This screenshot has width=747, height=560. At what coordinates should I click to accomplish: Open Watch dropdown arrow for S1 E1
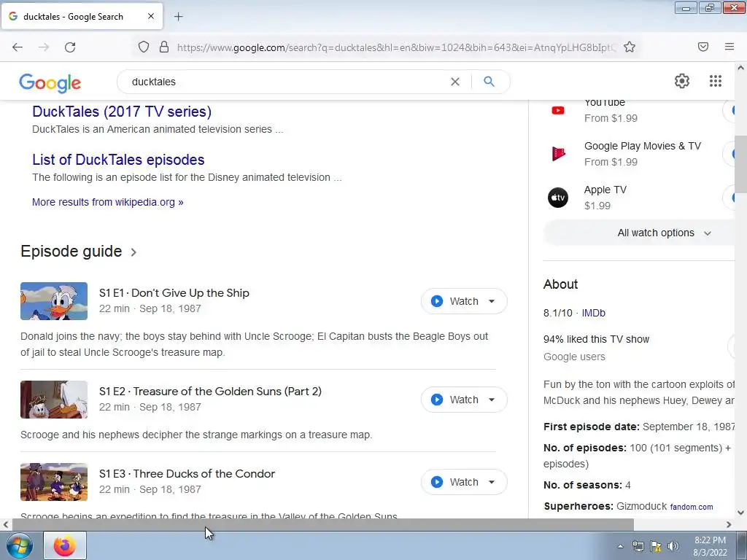tap(492, 301)
